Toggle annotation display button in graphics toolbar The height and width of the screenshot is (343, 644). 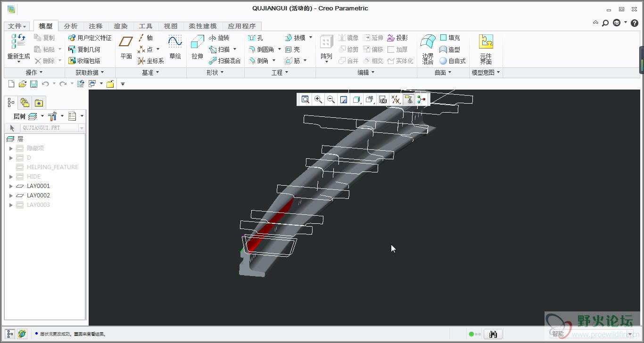tap(408, 99)
